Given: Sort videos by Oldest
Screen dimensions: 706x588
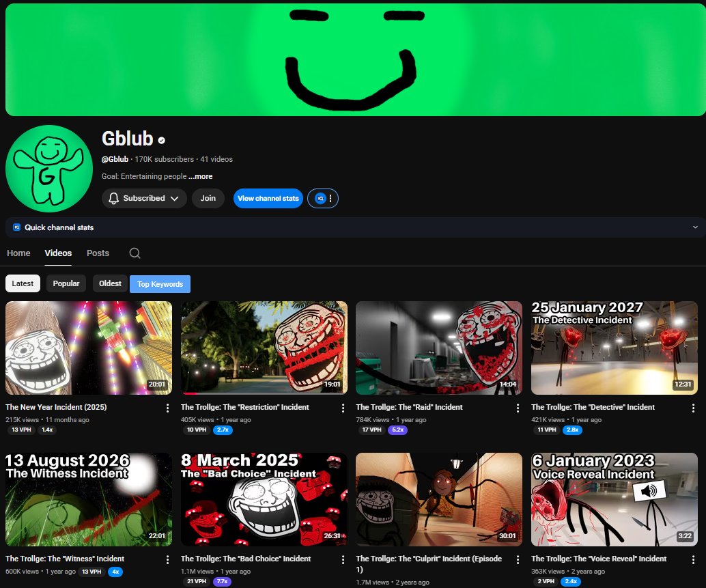Looking at the screenshot, I should point(110,283).
